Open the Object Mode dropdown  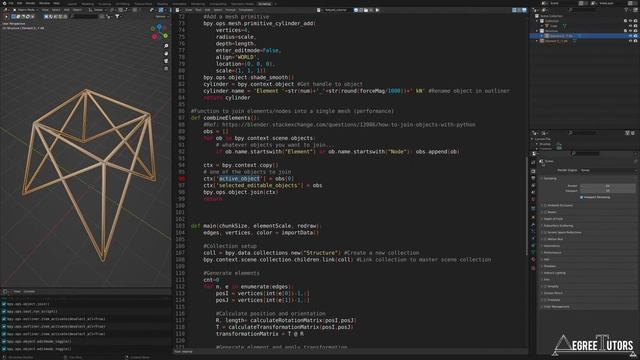25,10
